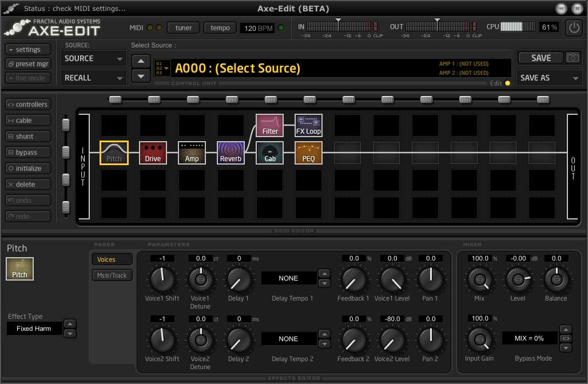Screen dimensions: 588x384
Task: Click the green tempo indicator light
Action: 281,28
